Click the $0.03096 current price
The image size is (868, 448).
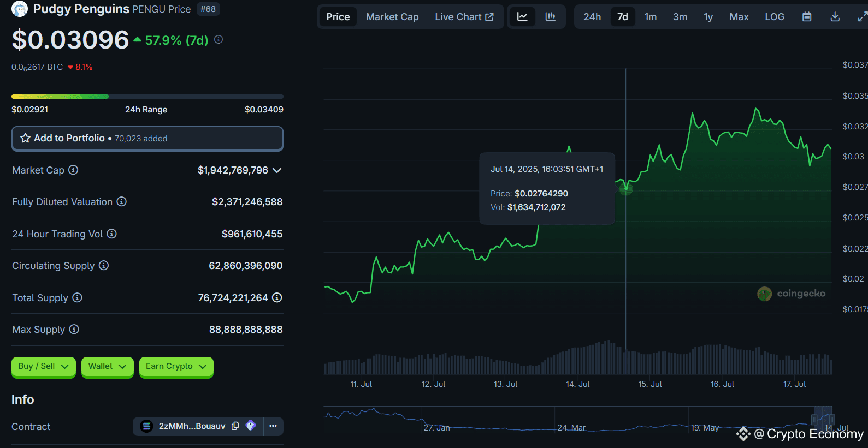(x=70, y=40)
